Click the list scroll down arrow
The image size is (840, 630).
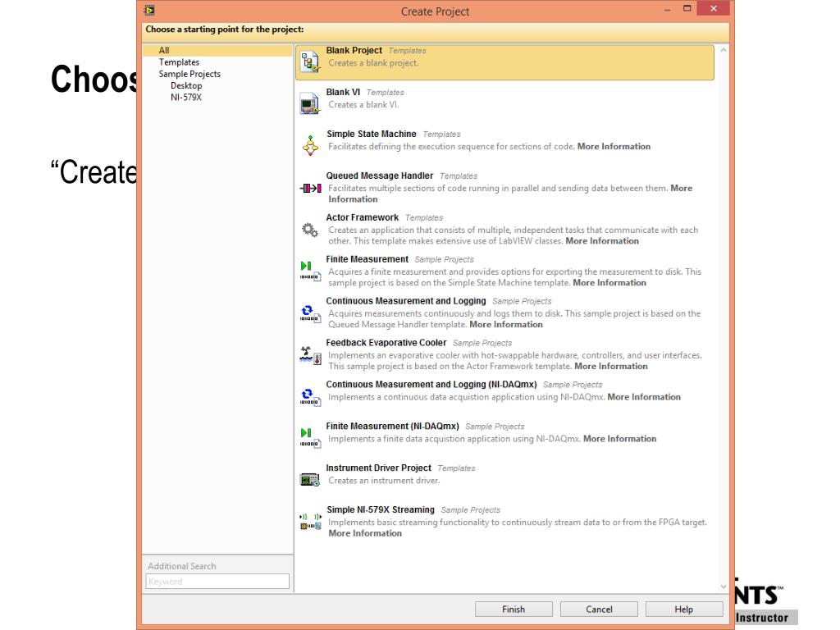click(x=724, y=587)
